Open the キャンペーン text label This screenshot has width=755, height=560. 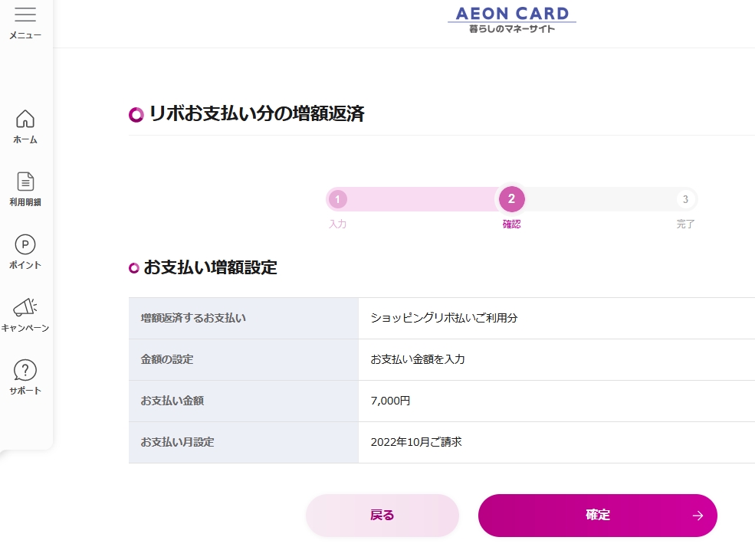tap(25, 328)
